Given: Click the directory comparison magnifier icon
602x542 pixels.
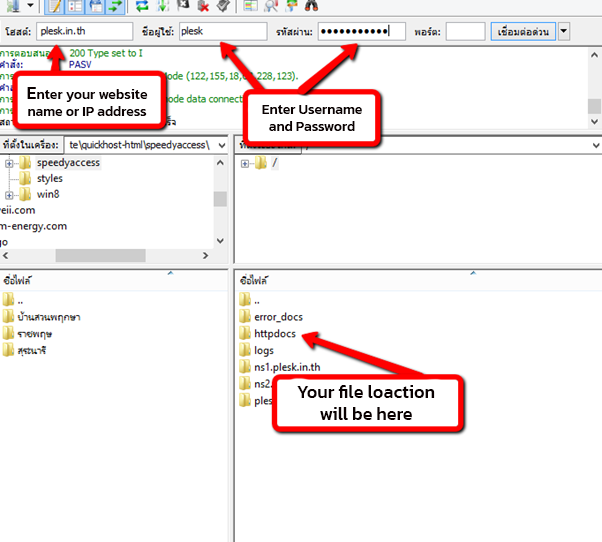Looking at the screenshot, I should coord(270,5).
